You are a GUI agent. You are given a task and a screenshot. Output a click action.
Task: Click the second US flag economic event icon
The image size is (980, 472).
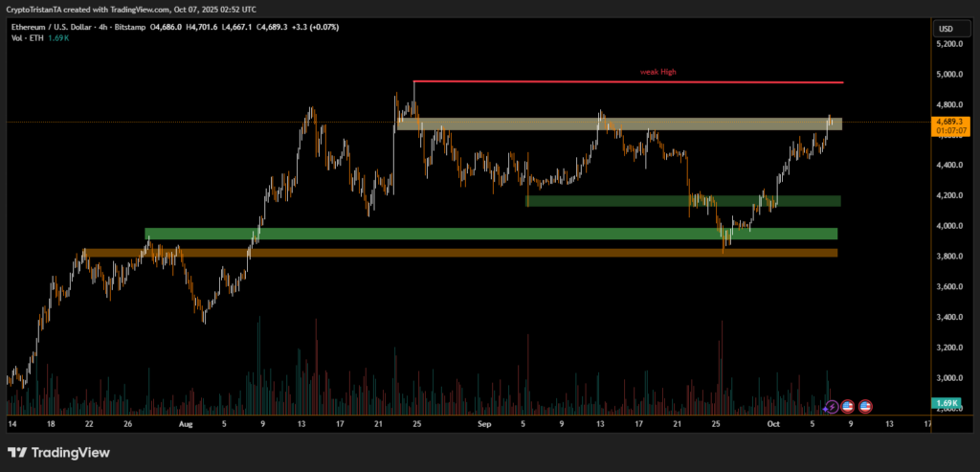[865, 407]
